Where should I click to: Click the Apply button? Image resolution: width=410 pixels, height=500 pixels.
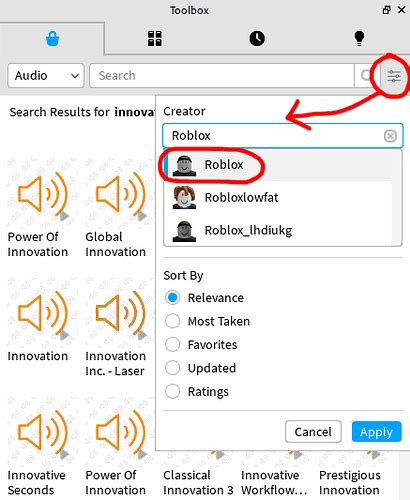[x=376, y=432]
